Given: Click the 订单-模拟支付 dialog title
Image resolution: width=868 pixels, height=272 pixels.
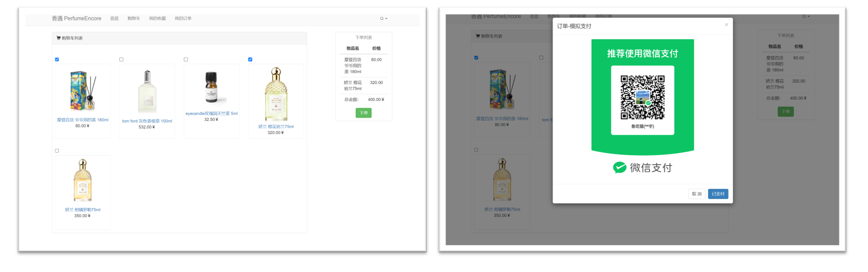Looking at the screenshot, I should click(x=574, y=26).
